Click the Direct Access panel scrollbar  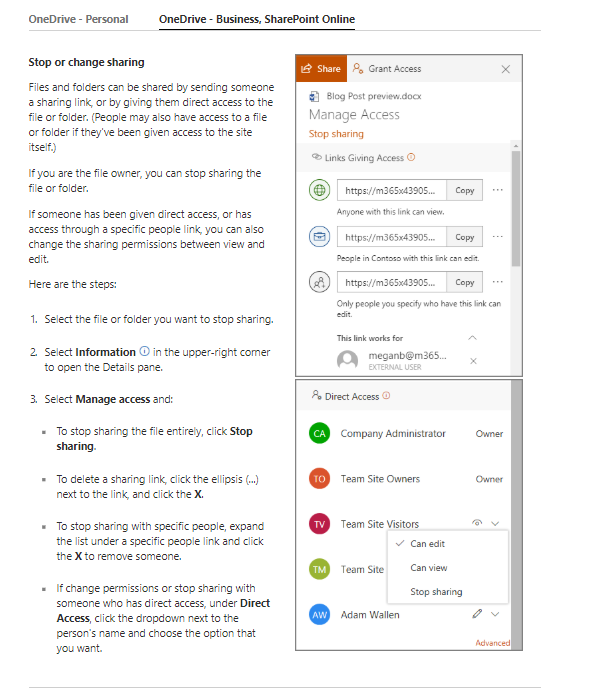[516, 515]
